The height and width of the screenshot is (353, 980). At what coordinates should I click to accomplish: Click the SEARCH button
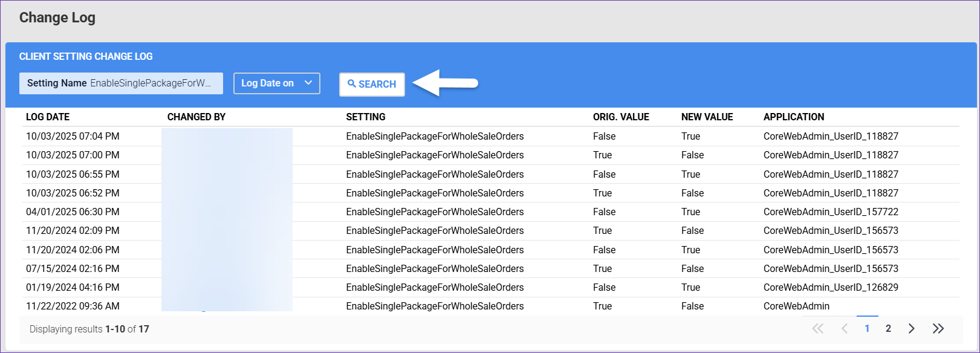tap(372, 84)
